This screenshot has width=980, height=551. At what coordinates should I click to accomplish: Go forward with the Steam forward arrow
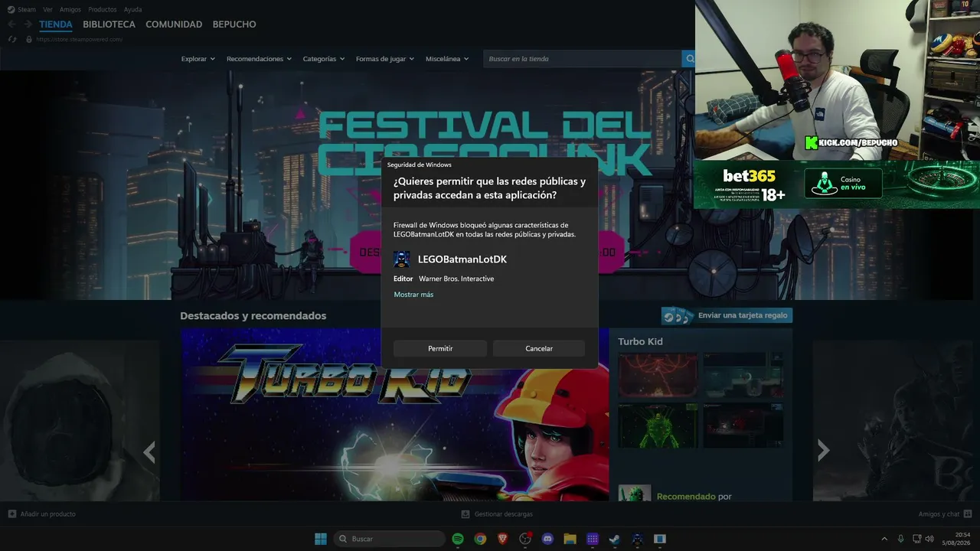(28, 24)
